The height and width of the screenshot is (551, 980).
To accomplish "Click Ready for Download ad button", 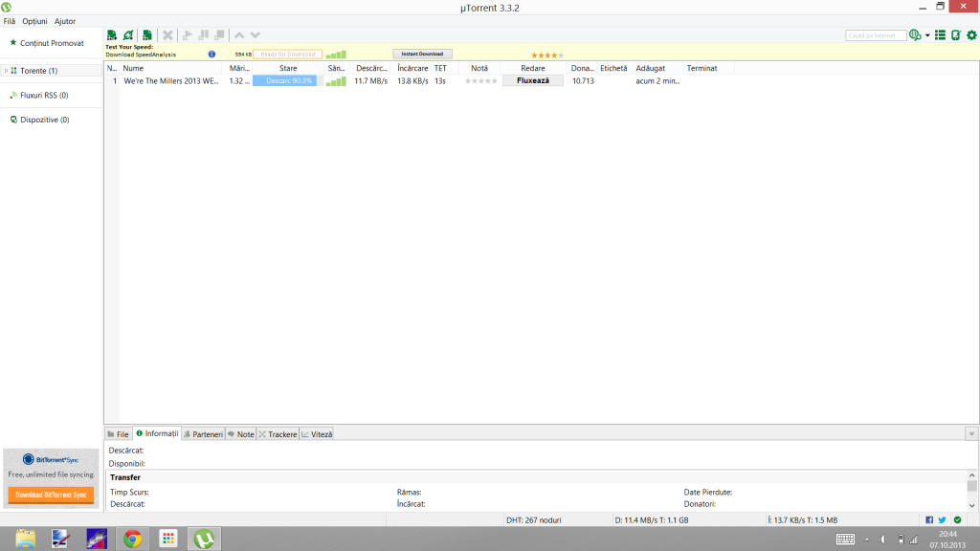I will tap(287, 55).
